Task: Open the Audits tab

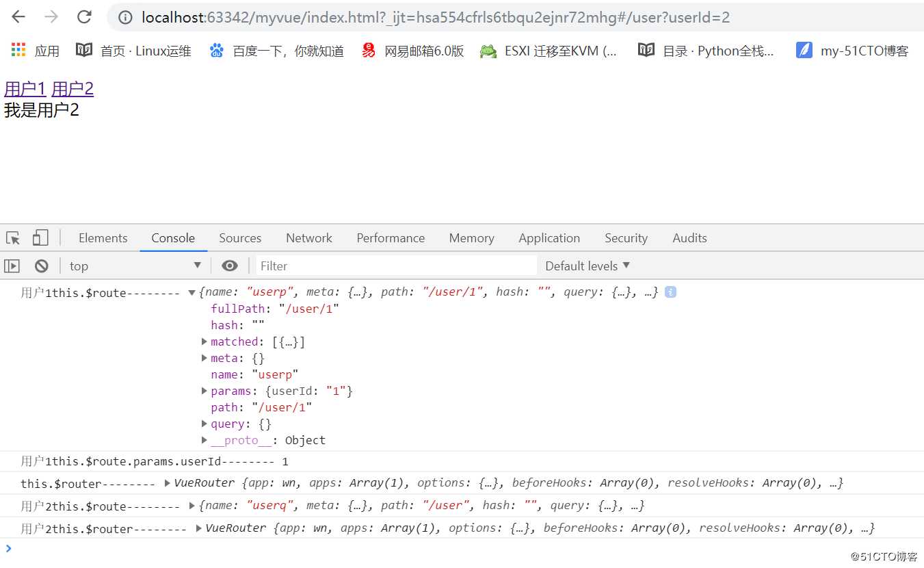Action: 689,238
